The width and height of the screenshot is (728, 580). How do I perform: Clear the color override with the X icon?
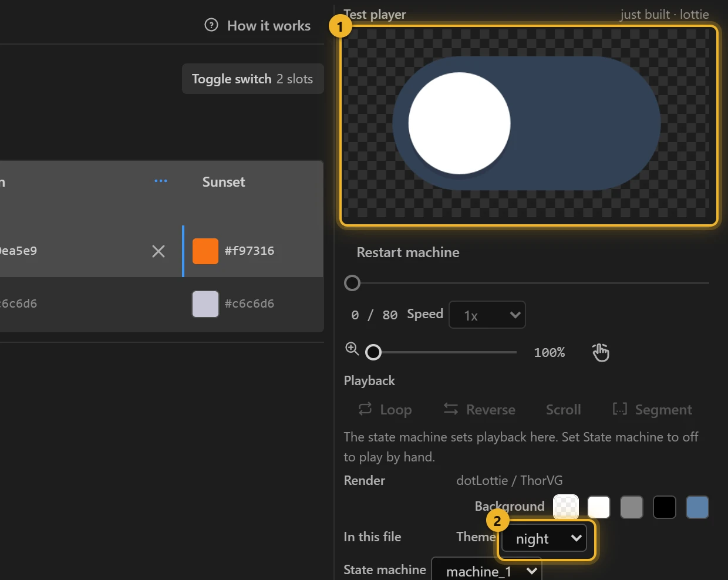159,251
